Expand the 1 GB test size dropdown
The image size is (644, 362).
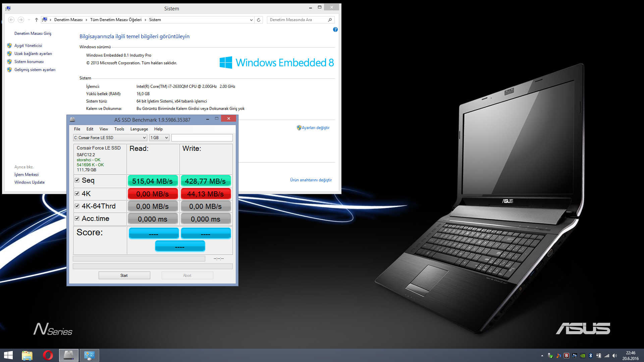tap(159, 138)
